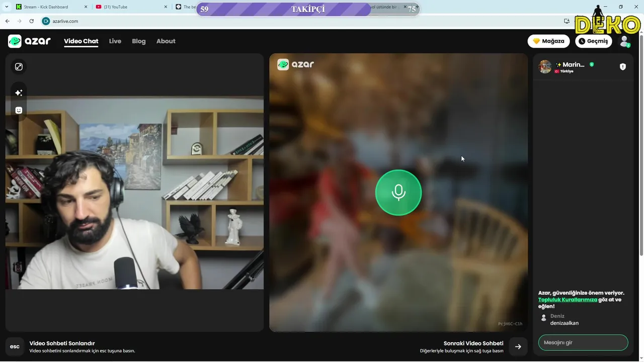
Task: Click the Deniz user avatar in chat
Action: point(543,318)
